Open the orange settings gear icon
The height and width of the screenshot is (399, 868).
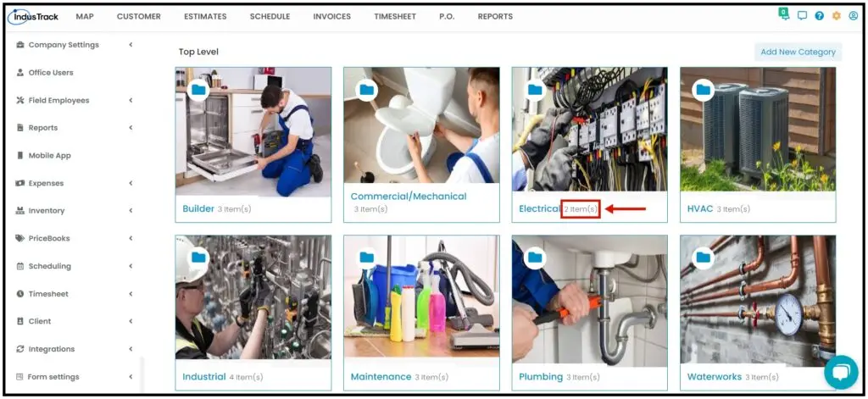(837, 16)
